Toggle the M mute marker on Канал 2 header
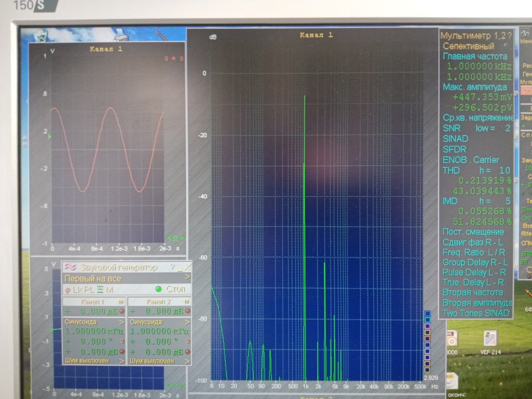The image size is (532, 399). click(x=187, y=302)
